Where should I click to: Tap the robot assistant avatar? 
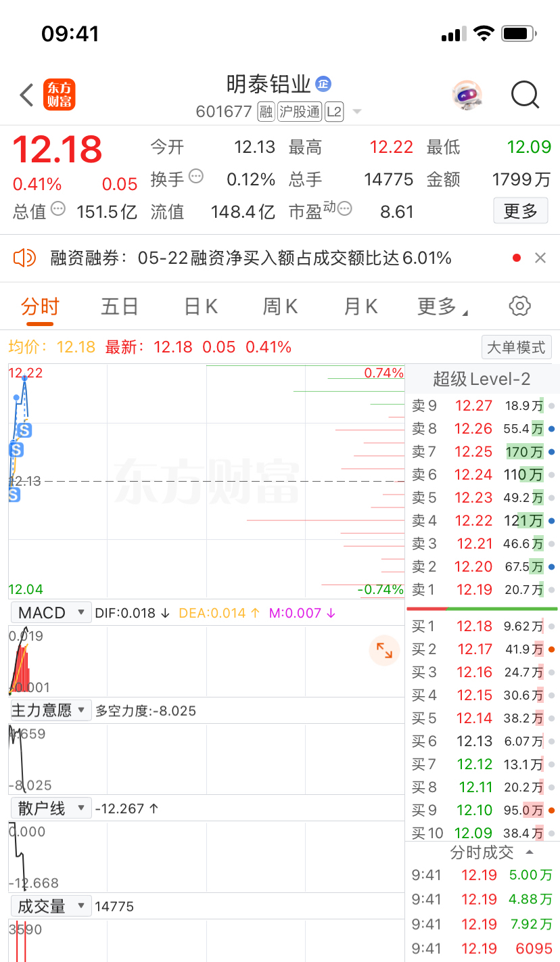(467, 95)
